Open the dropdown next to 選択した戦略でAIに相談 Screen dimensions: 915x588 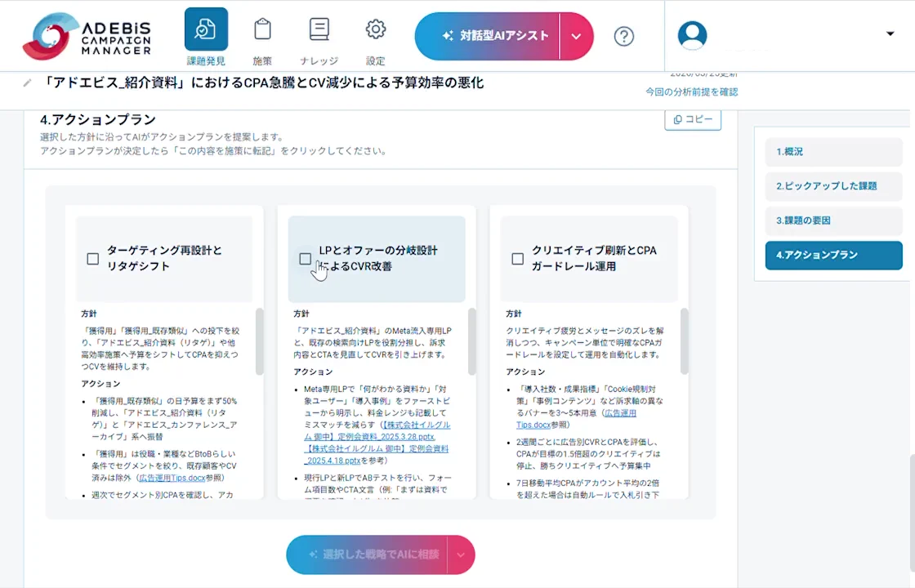[x=460, y=555]
